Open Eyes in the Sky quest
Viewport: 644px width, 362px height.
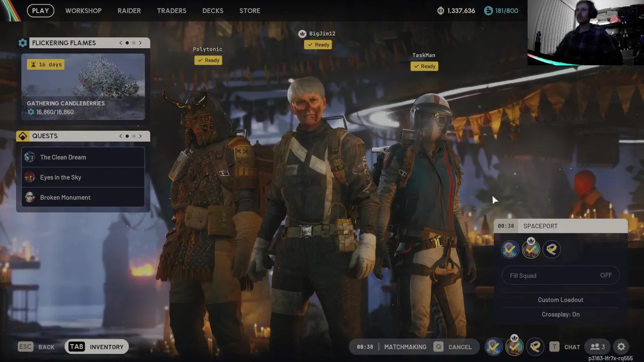tap(83, 177)
